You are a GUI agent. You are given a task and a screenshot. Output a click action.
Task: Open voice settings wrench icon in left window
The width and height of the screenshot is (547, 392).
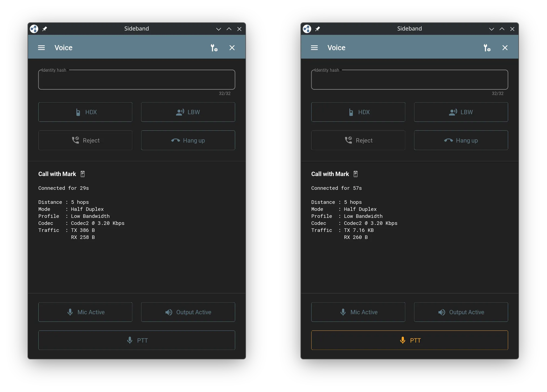214,48
